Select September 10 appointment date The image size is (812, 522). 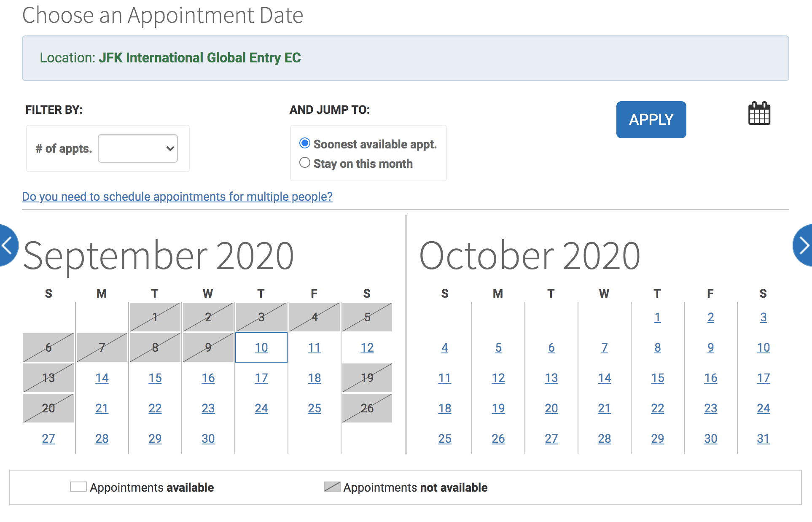click(x=261, y=347)
